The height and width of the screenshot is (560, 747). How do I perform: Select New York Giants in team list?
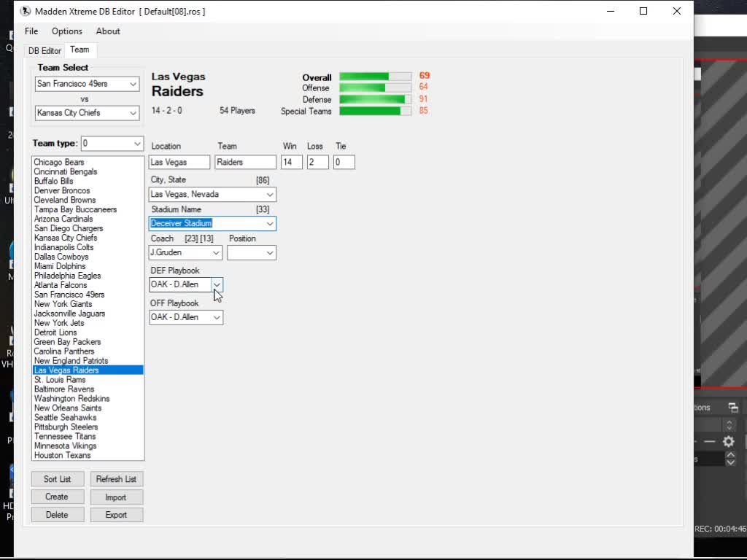point(88,304)
